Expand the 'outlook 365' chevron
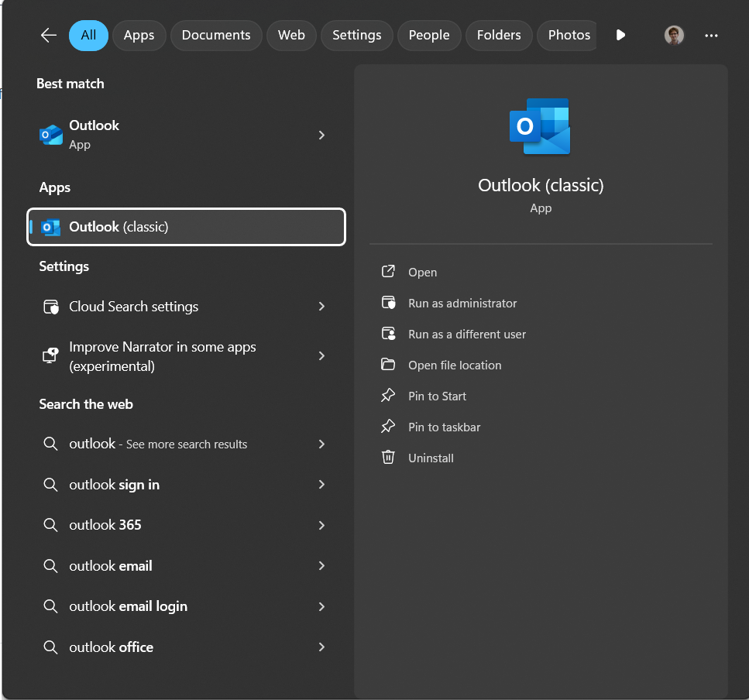Image resolution: width=749 pixels, height=700 pixels. pyautogui.click(x=321, y=525)
